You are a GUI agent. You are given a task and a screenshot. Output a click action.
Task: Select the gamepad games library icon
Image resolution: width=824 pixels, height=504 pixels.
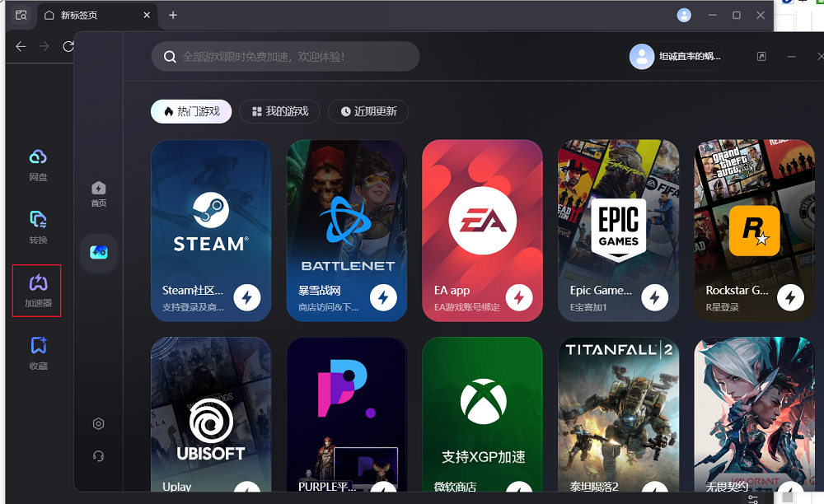point(99,252)
